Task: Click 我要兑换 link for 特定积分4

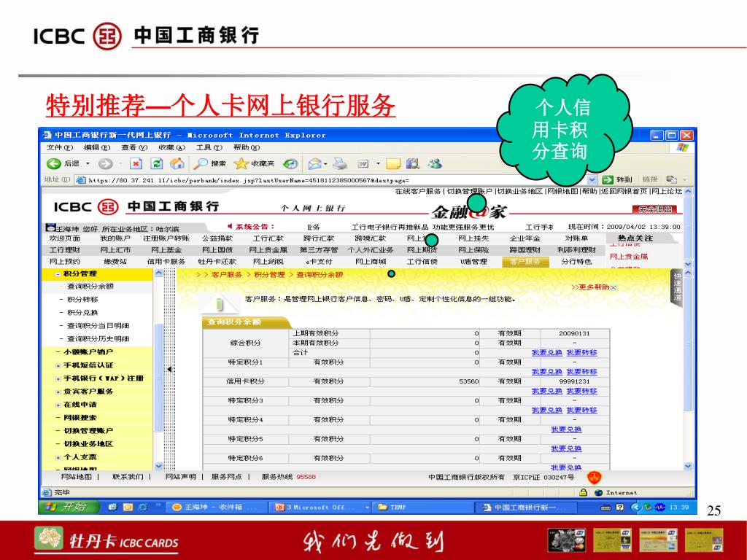Action: tap(566, 429)
